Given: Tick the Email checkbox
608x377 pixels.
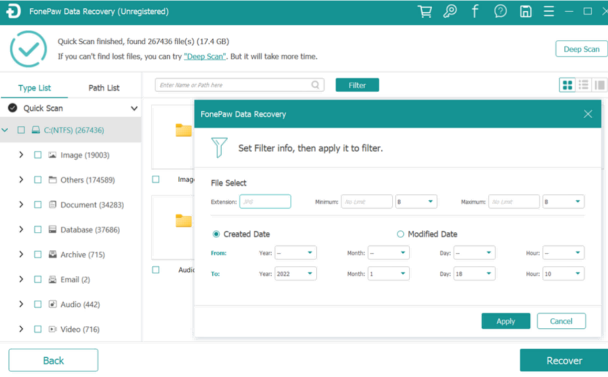Looking at the screenshot, I should click(x=38, y=279).
